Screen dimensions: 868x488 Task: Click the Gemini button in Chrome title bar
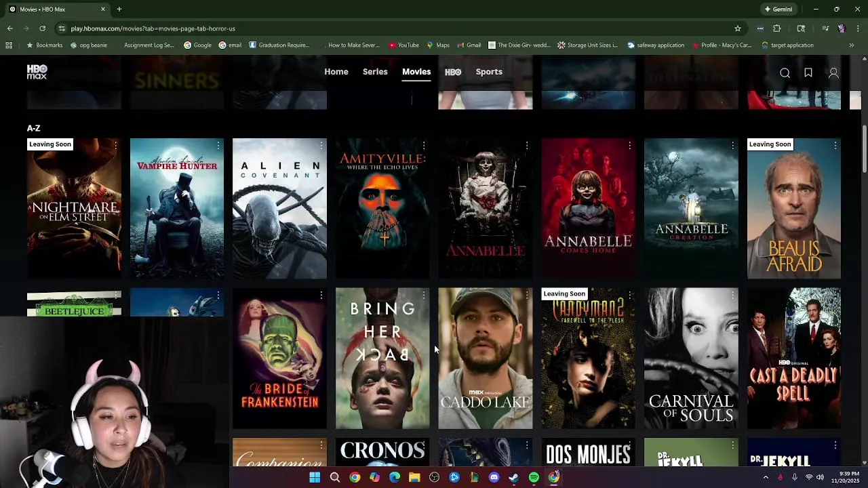coord(778,9)
